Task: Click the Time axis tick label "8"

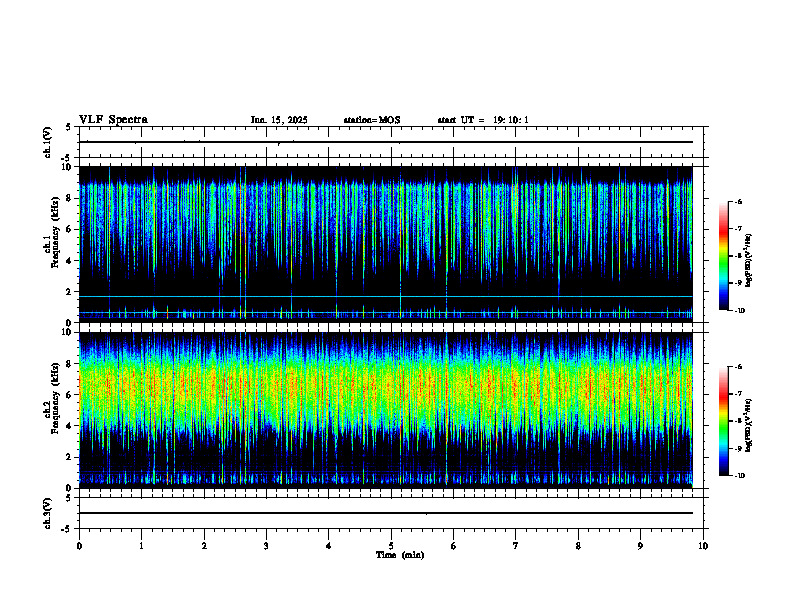Action: [578, 546]
